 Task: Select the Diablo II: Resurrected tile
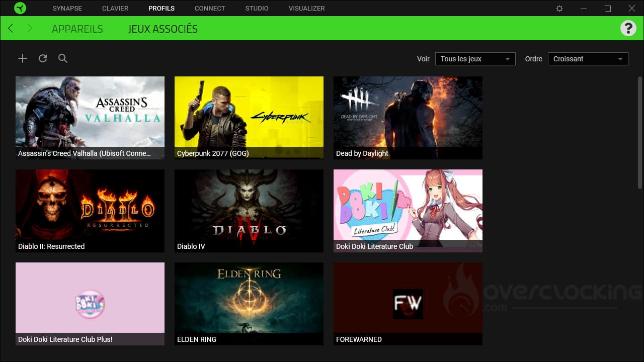pyautogui.click(x=90, y=211)
